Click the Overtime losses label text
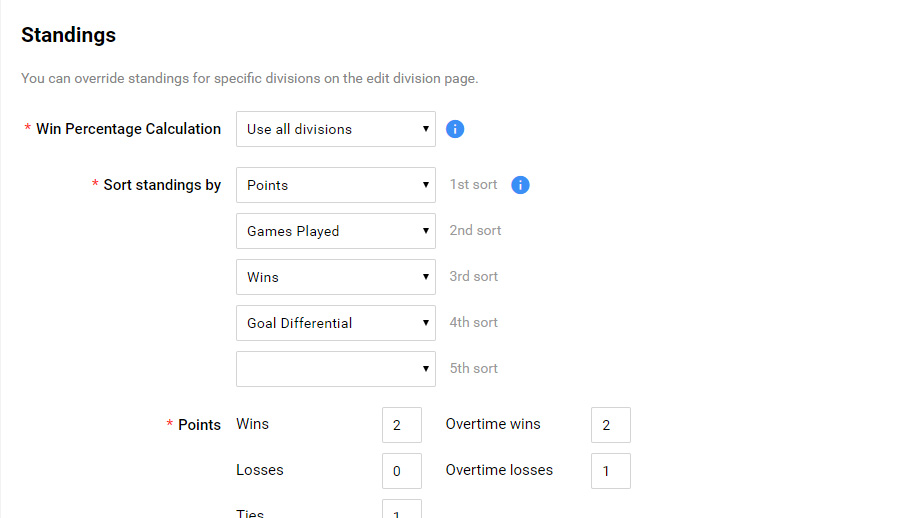The width and height of the screenshot is (921, 518). point(499,470)
